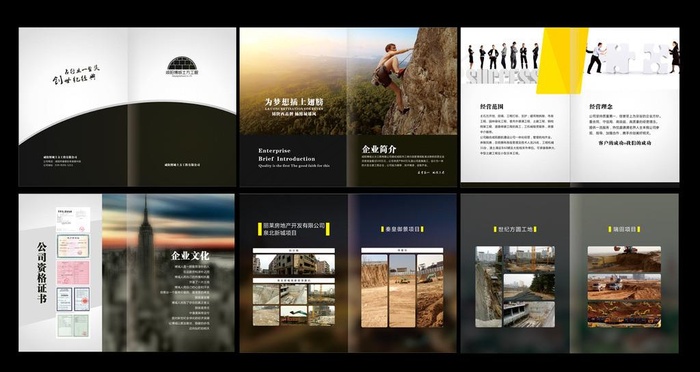Screen dimensions: 700x372
Task: Click the 世纪方圆工地 project title
Action: [x=515, y=229]
